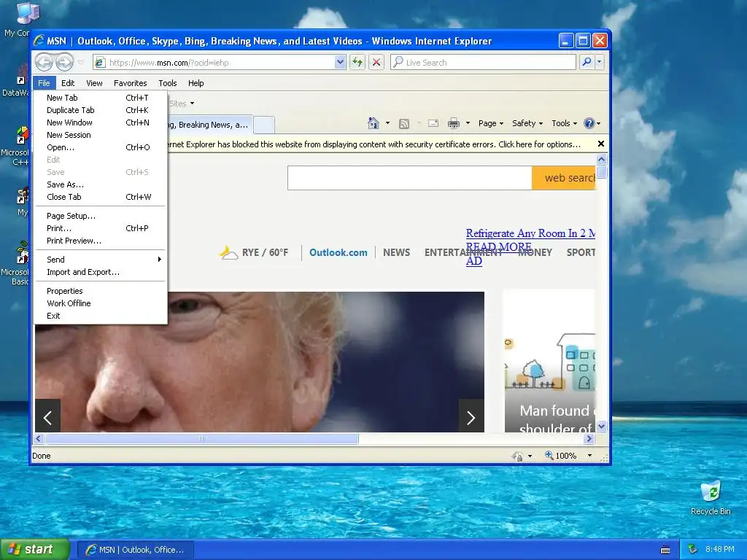
Task: Choose New Window menu item
Action: [100, 122]
